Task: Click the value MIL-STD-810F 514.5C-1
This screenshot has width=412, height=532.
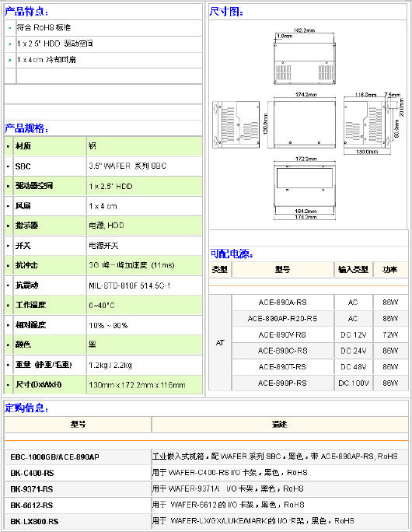Action: click(130, 285)
